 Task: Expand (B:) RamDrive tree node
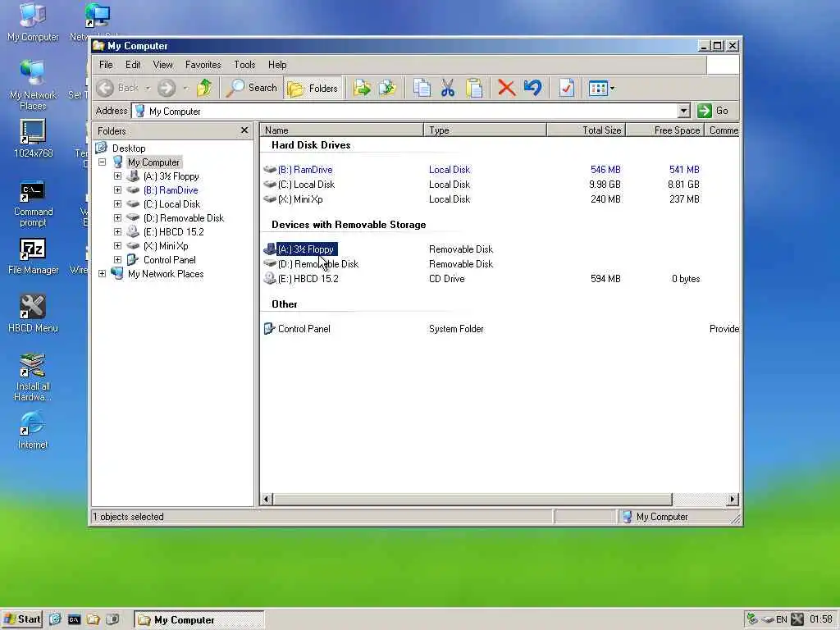[117, 189]
